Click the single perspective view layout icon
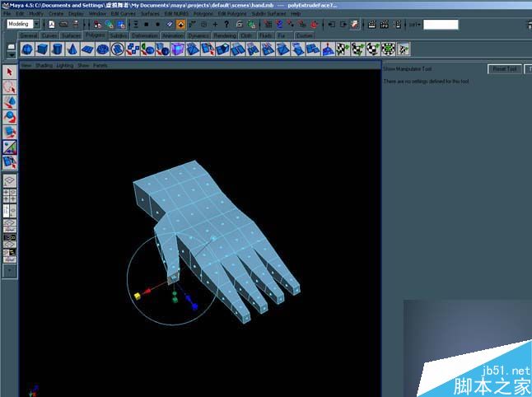 tap(10, 179)
